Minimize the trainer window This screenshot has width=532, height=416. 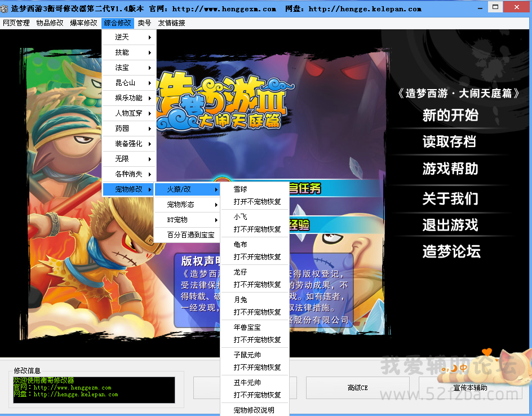tap(480, 7)
